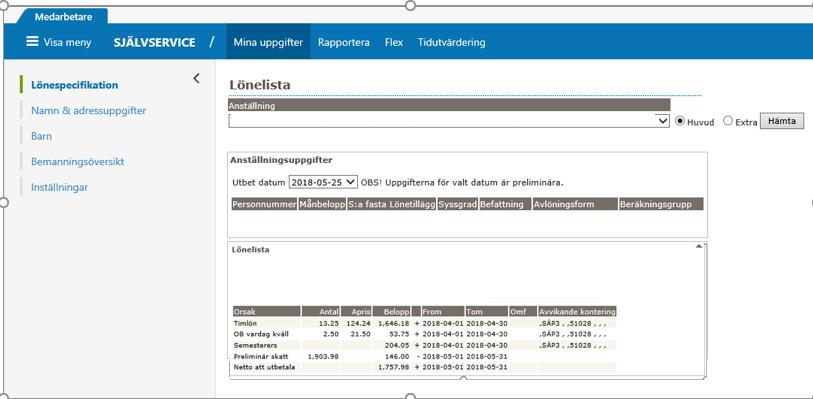Click the small scroll-up arrow in Lönelista panel
This screenshot has height=399, width=813.
click(698, 246)
